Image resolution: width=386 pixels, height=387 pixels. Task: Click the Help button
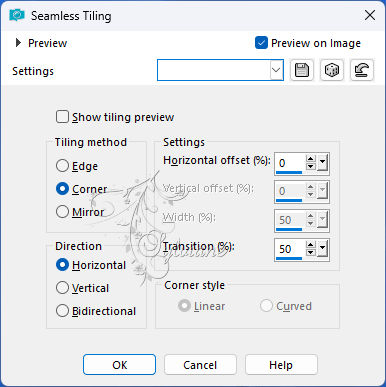click(281, 365)
